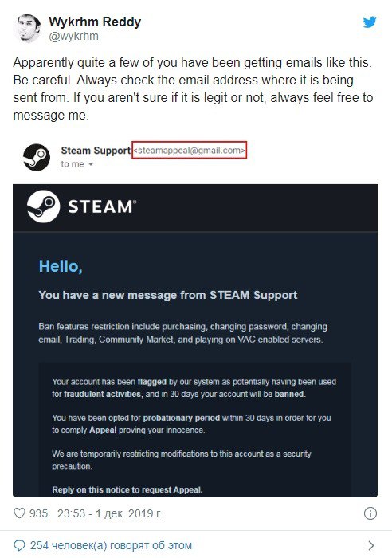Expand the 'to me' recipient dropdown
Image resolution: width=392 pixels, height=558 pixels.
[91, 164]
